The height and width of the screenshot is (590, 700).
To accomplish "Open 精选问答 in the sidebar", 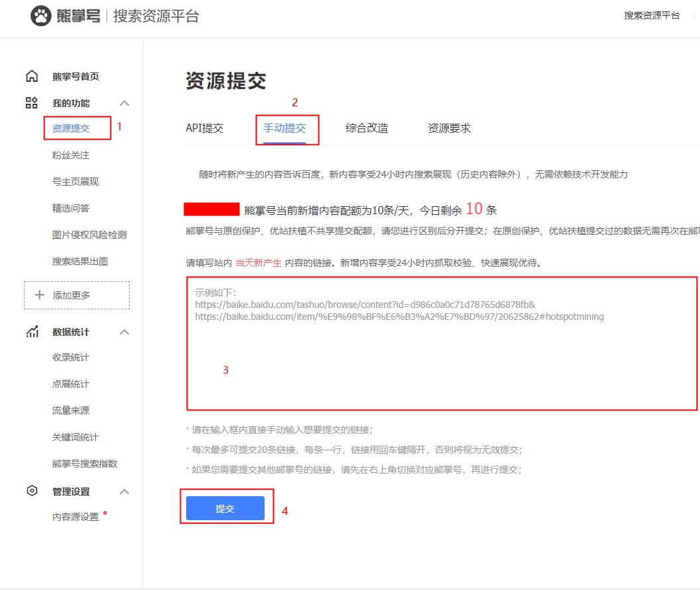I will (x=70, y=208).
